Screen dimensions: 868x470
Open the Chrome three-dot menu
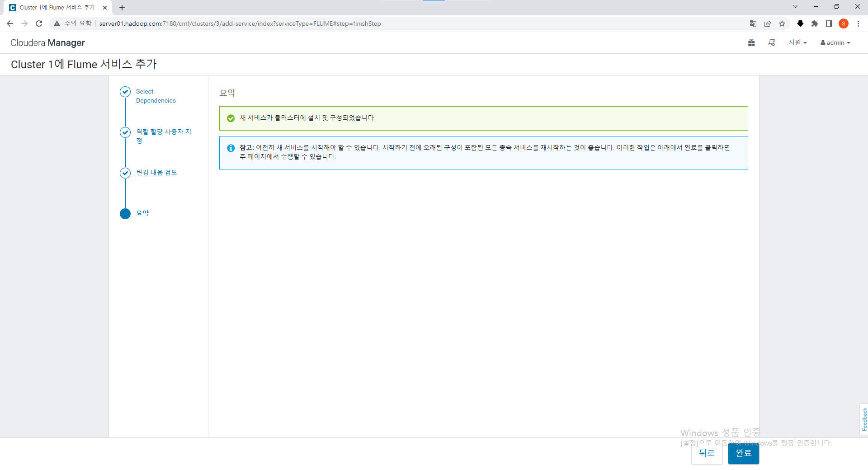(x=858, y=23)
